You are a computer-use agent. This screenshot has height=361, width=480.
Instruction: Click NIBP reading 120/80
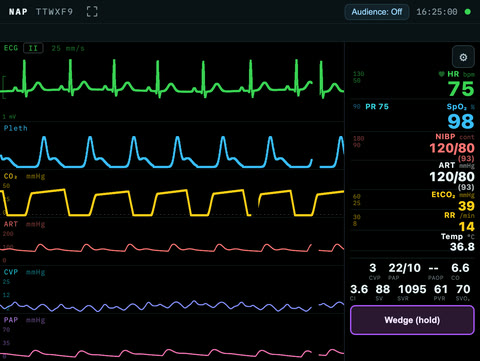click(452, 148)
